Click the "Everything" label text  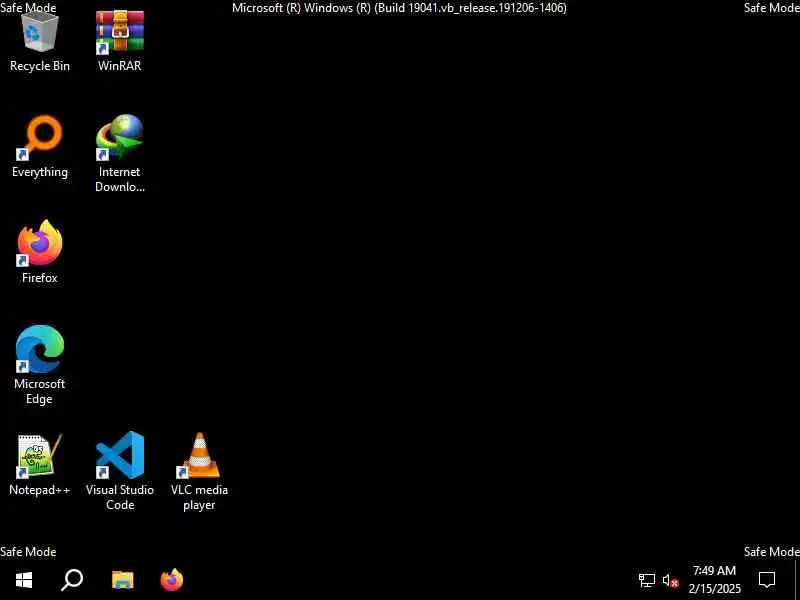tap(40, 172)
